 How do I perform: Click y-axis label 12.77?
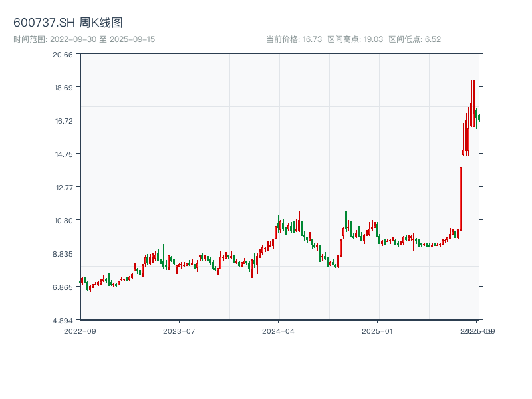coord(65,187)
